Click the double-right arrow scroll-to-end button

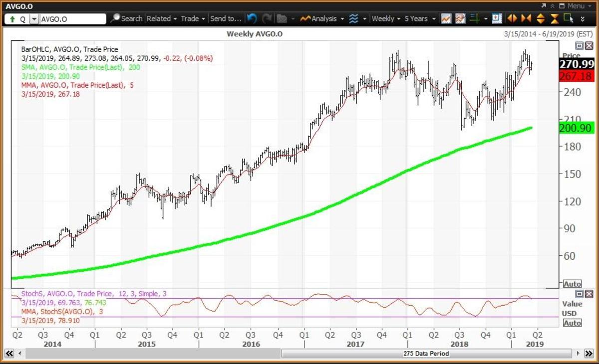point(589,354)
